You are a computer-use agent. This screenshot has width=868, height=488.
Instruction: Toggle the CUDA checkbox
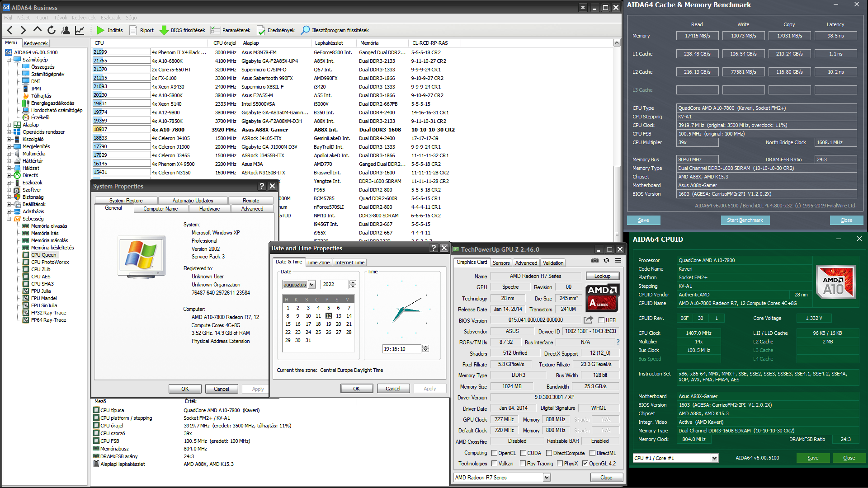(x=523, y=453)
